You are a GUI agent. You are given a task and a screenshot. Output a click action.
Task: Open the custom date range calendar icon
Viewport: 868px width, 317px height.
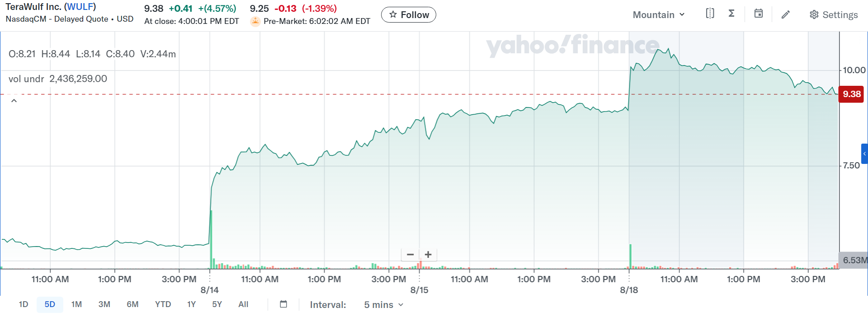coord(283,304)
